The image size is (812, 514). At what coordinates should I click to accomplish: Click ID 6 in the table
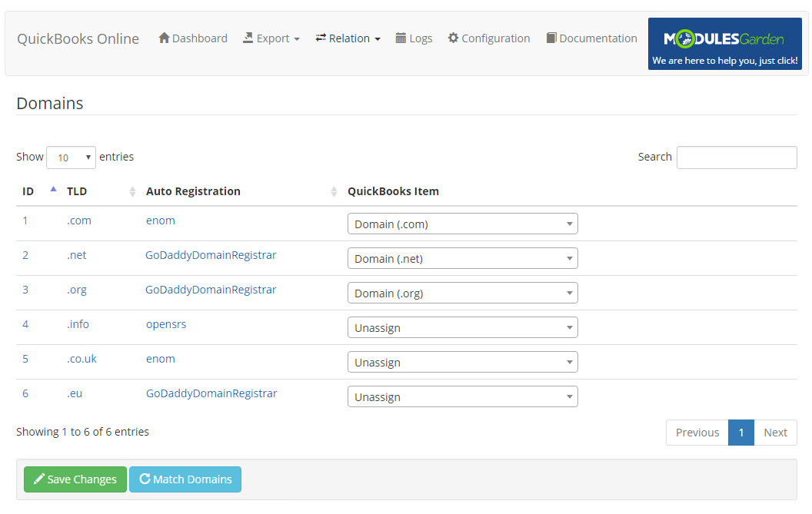coord(25,393)
